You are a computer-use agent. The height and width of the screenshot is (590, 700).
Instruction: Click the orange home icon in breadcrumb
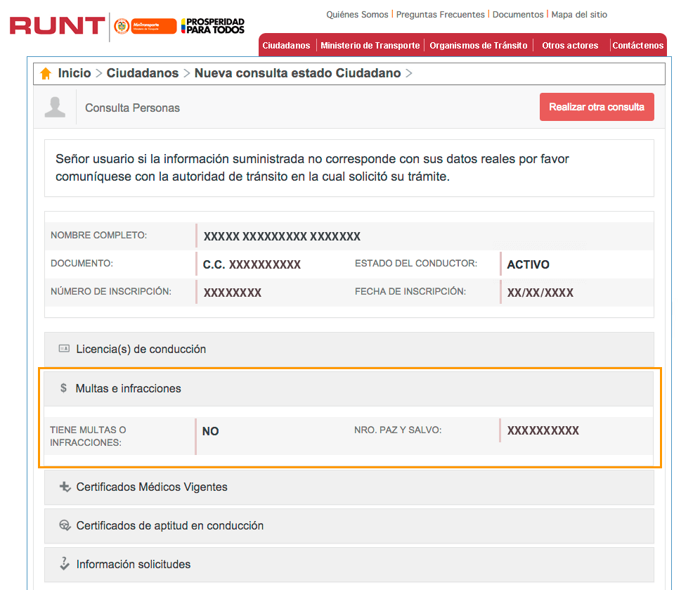(46, 73)
